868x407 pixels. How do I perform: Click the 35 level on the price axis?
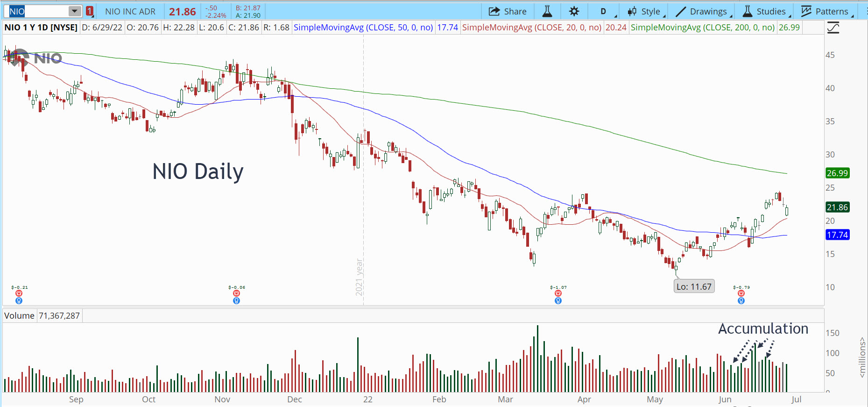830,121
